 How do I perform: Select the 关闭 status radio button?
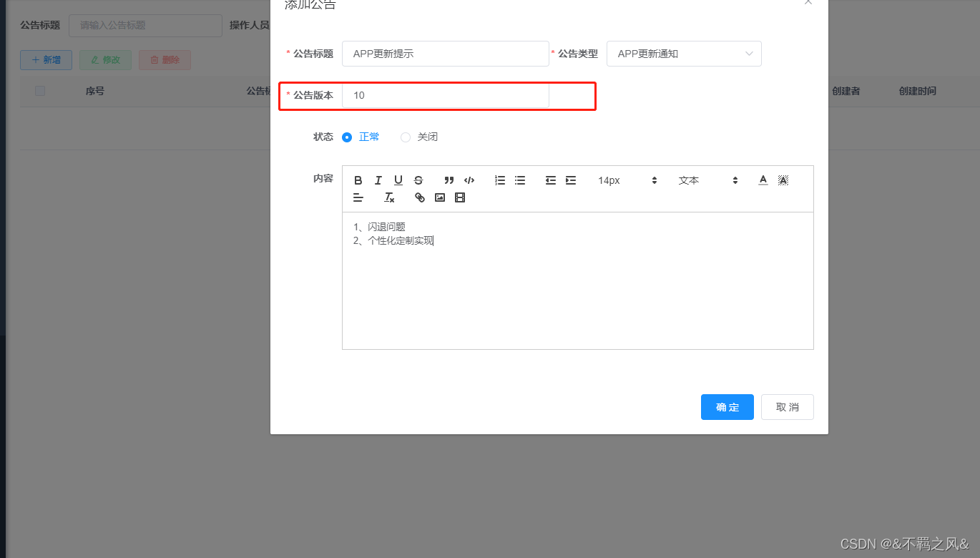point(406,137)
